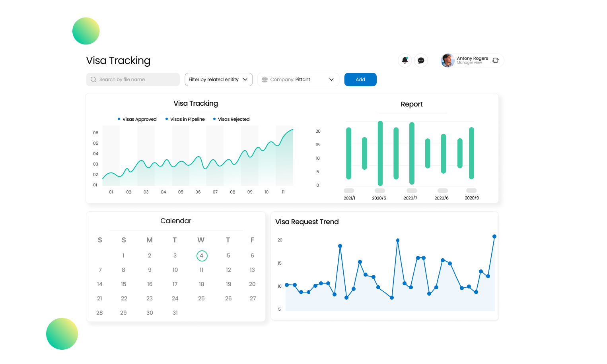Toggle the Visas Rejected legend item

(x=232, y=119)
